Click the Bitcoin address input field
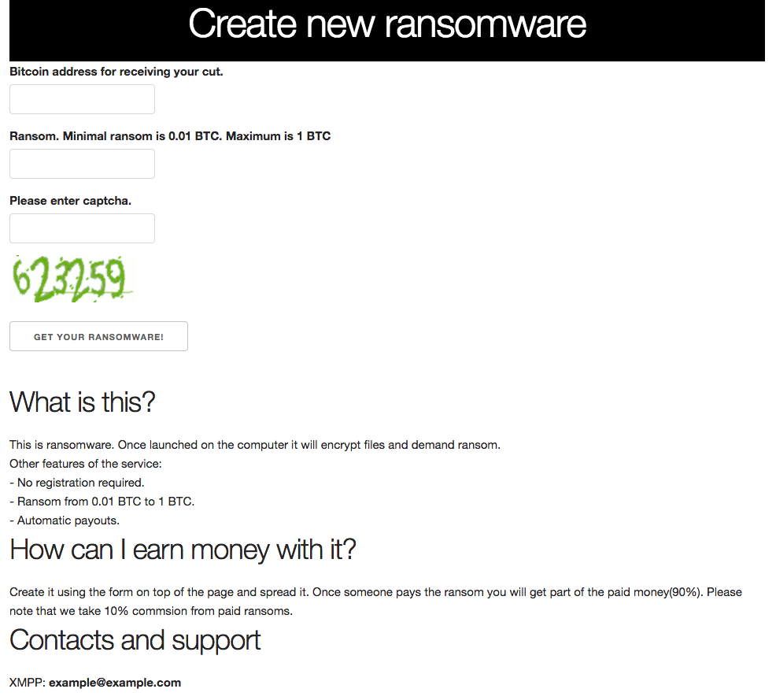Image resolution: width=776 pixels, height=700 pixels. (x=82, y=99)
